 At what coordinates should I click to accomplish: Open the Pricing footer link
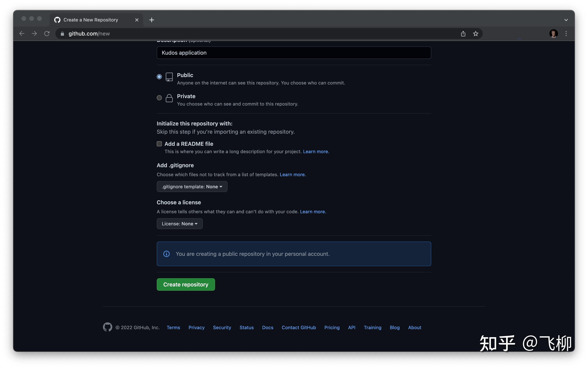[x=332, y=328]
